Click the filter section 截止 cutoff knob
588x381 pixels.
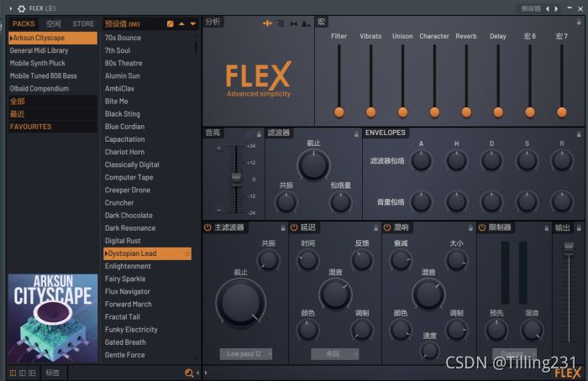313,165
